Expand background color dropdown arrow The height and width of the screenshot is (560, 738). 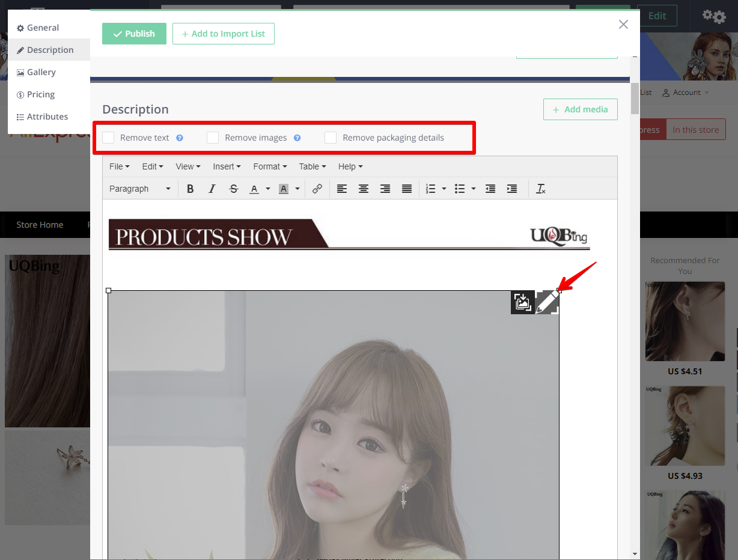pyautogui.click(x=297, y=189)
